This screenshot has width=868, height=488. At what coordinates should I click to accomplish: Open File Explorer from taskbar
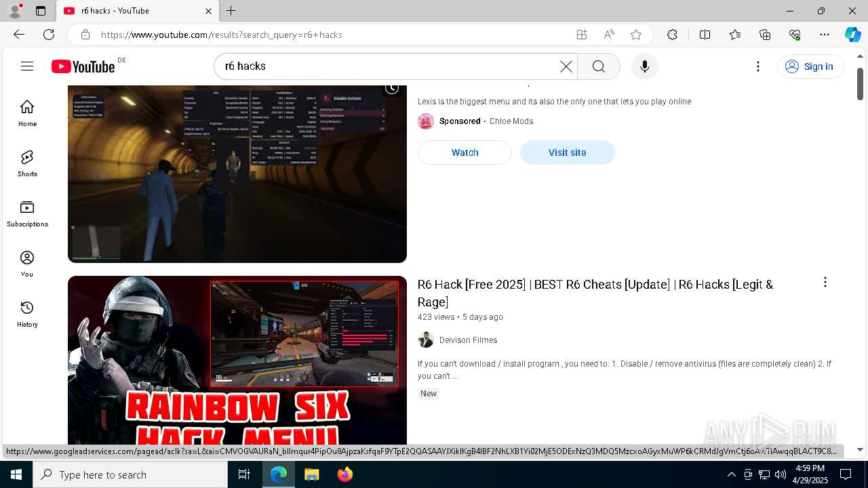311,474
